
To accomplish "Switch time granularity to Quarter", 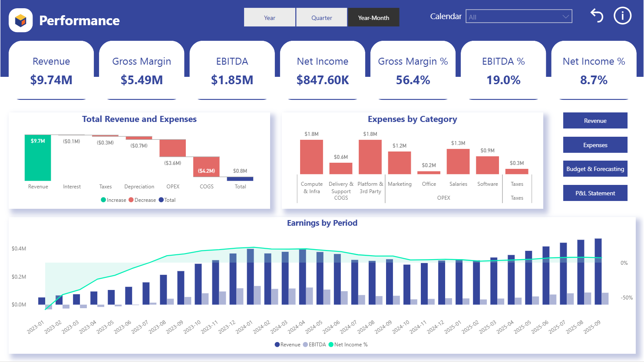I will pos(322,18).
